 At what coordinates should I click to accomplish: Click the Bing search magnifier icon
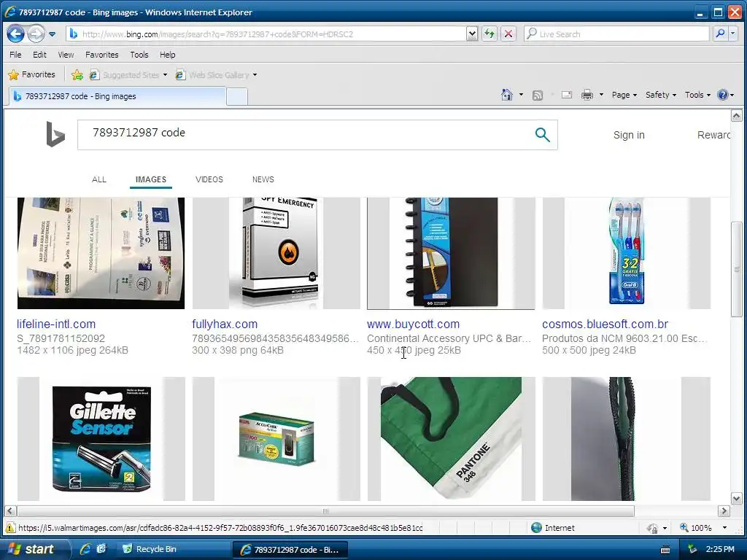pos(542,135)
